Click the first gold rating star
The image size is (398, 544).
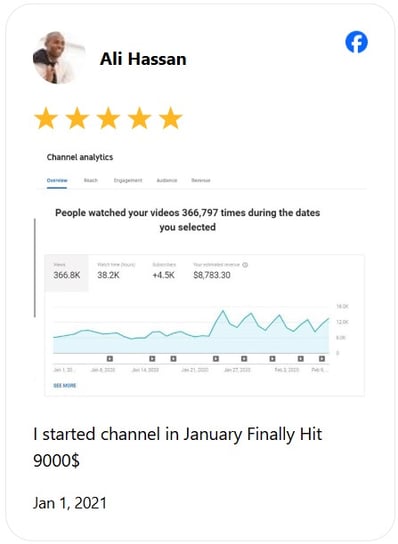pos(46,118)
